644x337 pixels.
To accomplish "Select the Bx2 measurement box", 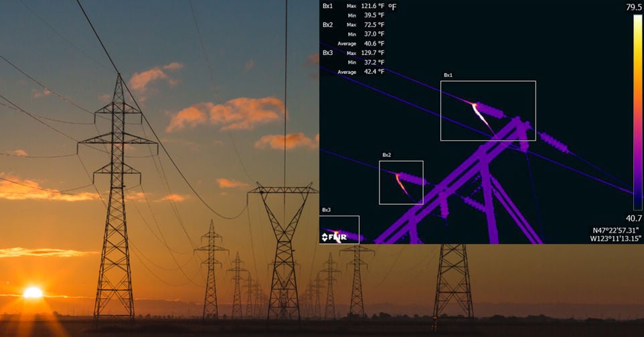I will pos(401,182).
